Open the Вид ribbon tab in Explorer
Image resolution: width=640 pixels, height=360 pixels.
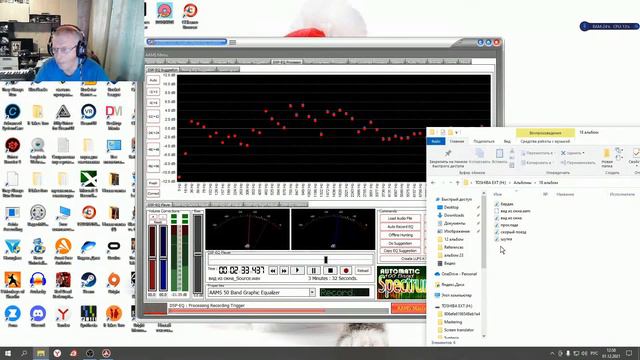[x=507, y=141]
